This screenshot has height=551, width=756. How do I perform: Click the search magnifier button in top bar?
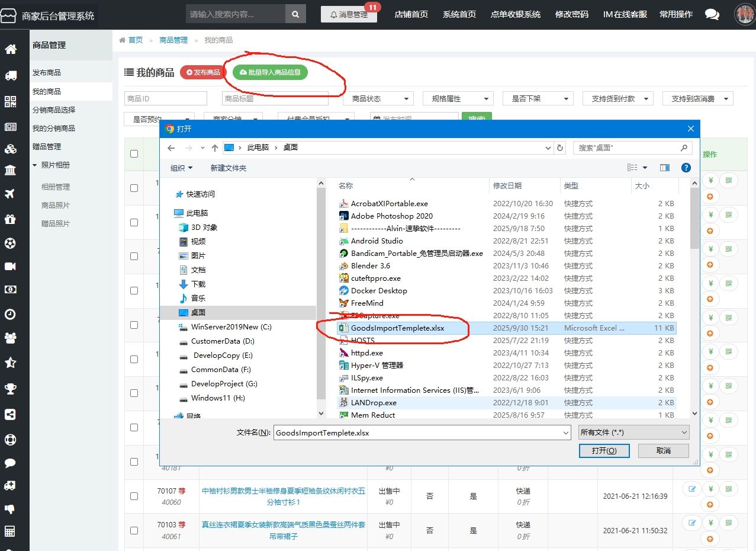[x=295, y=14]
